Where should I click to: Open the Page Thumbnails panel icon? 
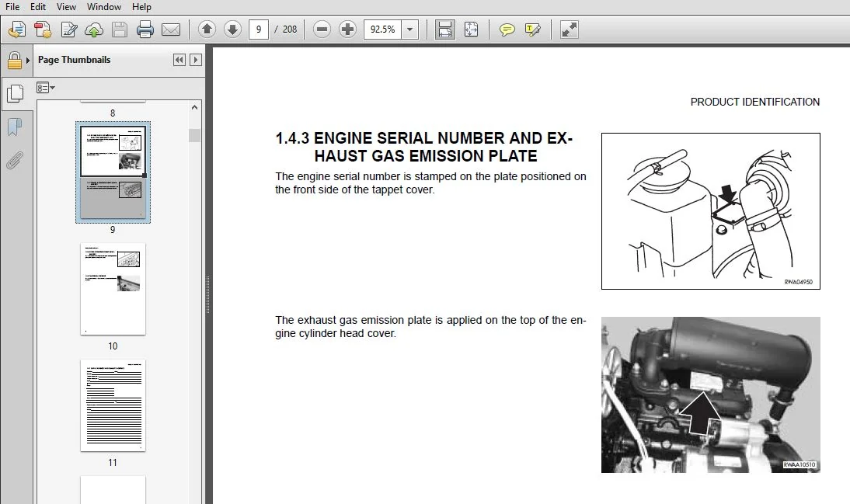pyautogui.click(x=15, y=93)
